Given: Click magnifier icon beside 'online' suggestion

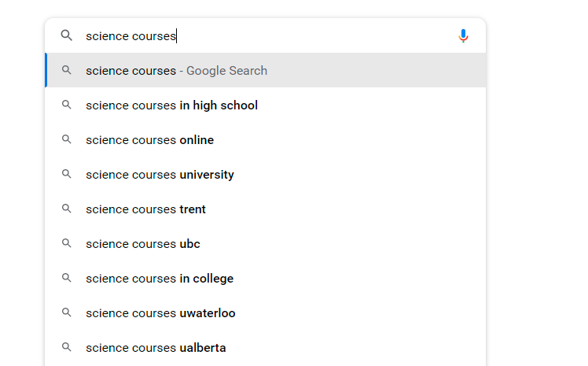Looking at the screenshot, I should (x=67, y=139).
